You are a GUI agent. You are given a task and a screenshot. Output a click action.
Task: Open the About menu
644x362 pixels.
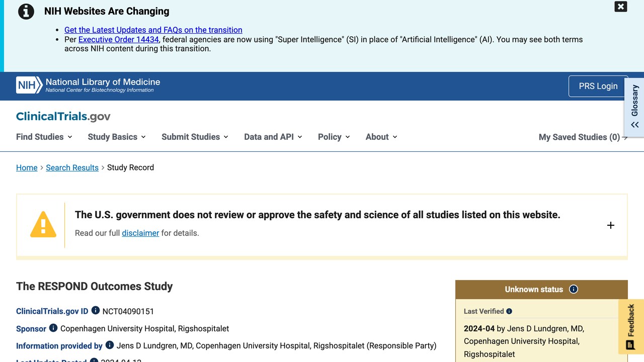[381, 137]
